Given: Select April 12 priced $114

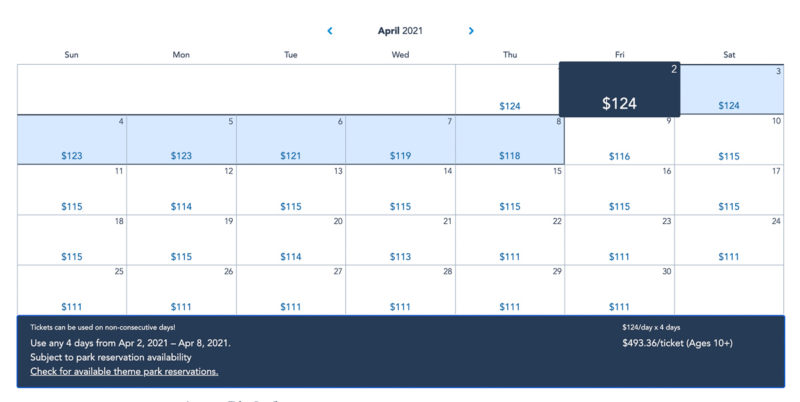Looking at the screenshot, I should pos(181,189).
